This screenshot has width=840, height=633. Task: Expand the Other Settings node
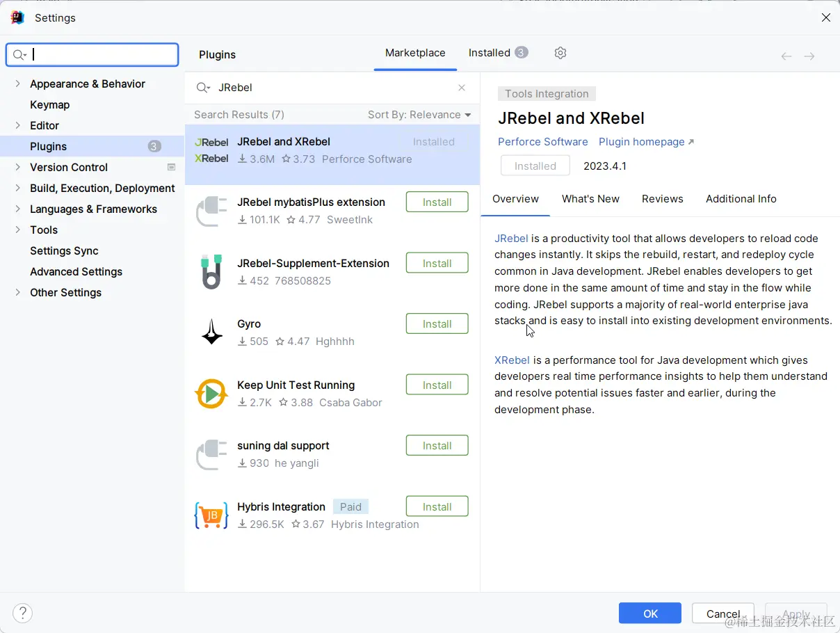click(17, 292)
